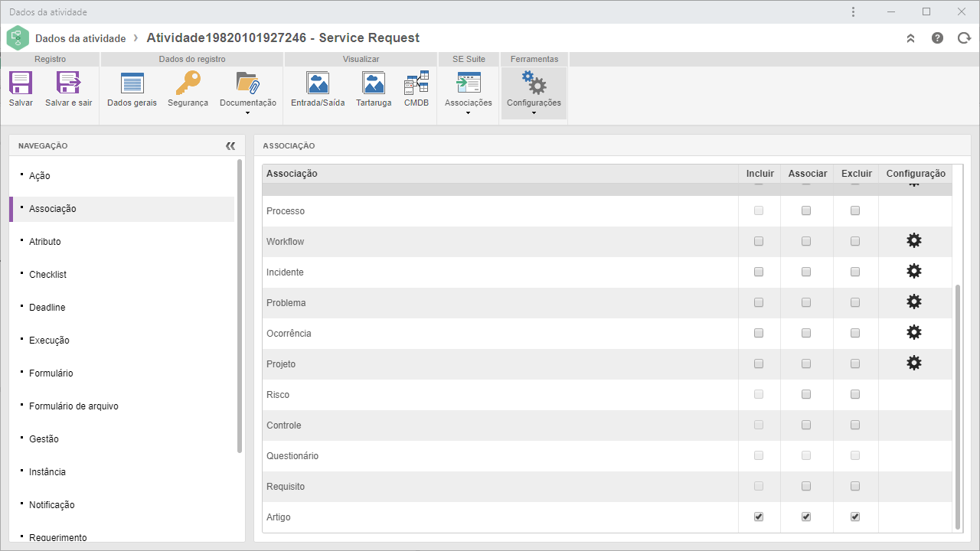Expand the Associações dropdown arrow
Screen dimensions: 980x551
[x=468, y=113]
